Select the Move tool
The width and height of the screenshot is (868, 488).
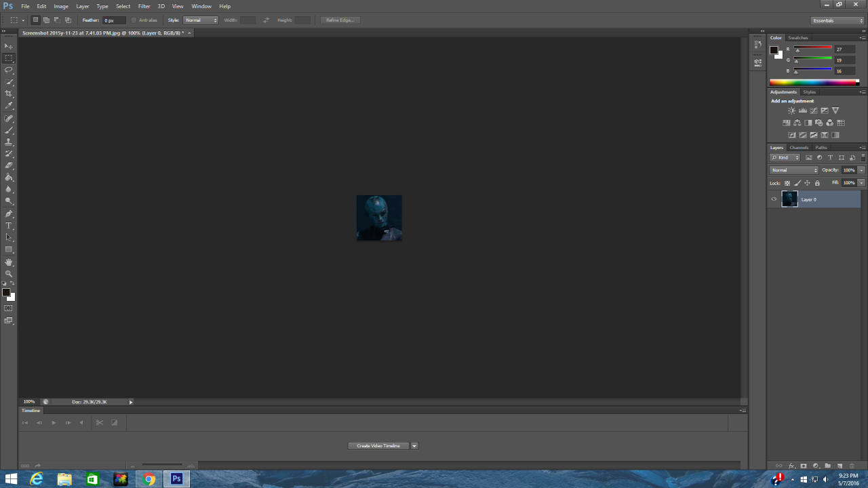coord(8,46)
